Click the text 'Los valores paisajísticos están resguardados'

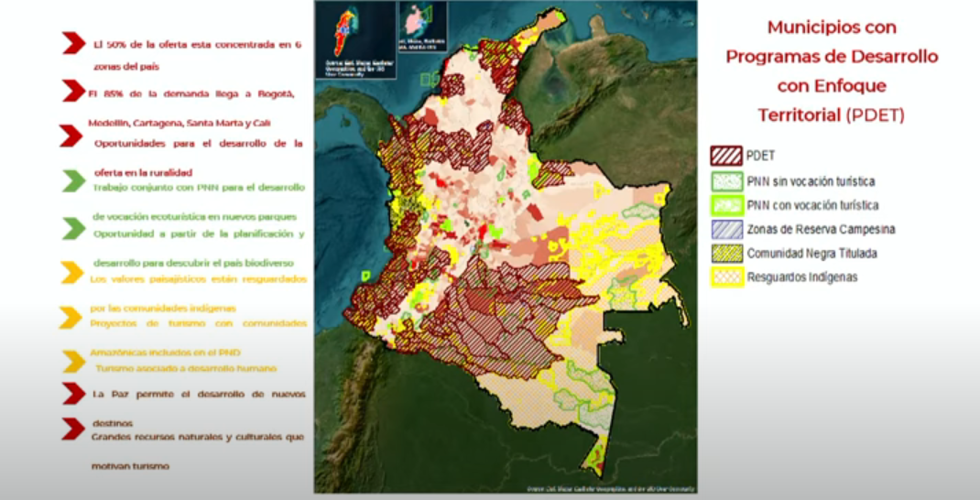point(198,278)
